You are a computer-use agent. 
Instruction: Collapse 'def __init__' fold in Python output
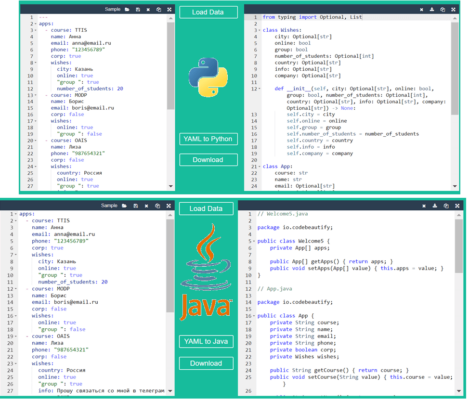tap(260, 89)
